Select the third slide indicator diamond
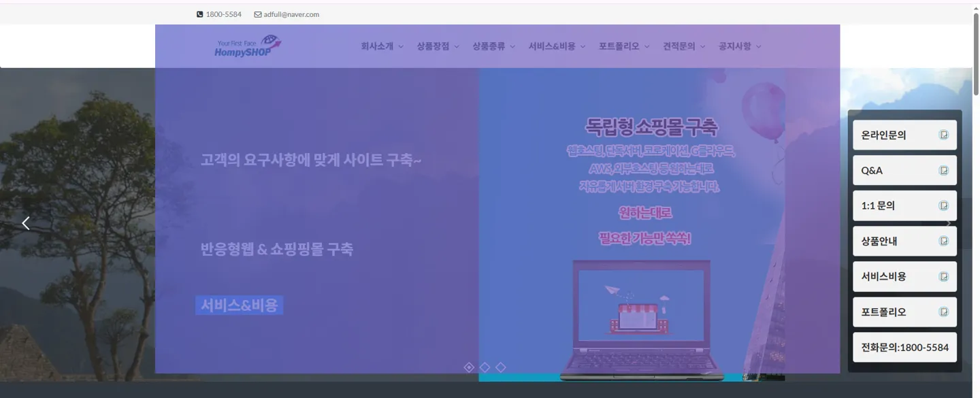 point(500,367)
